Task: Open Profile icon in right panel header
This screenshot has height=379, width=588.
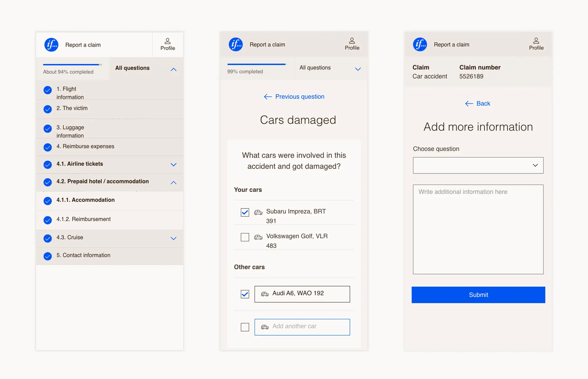Action: click(536, 41)
